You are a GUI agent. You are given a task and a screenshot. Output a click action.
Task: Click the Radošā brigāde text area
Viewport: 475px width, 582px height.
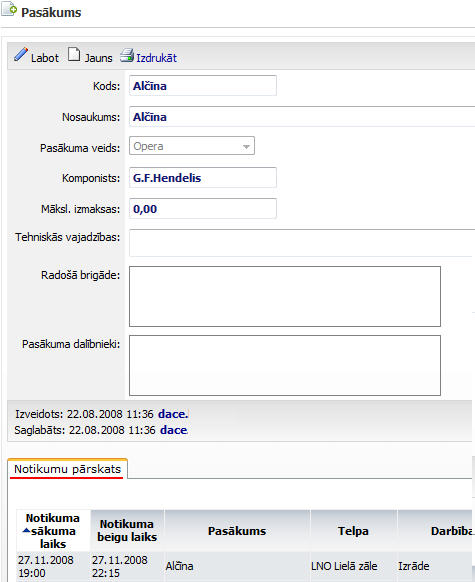point(285,296)
